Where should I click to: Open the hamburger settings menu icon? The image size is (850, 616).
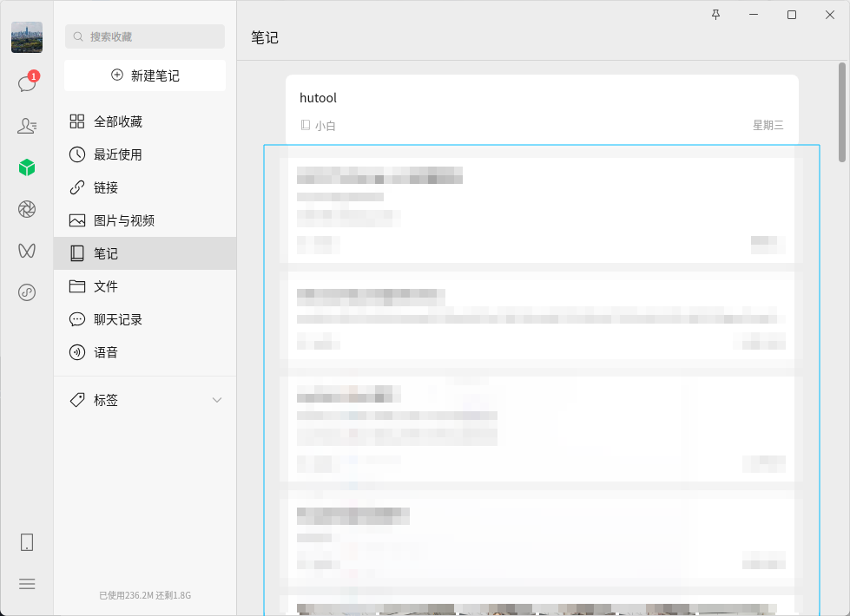click(x=27, y=584)
